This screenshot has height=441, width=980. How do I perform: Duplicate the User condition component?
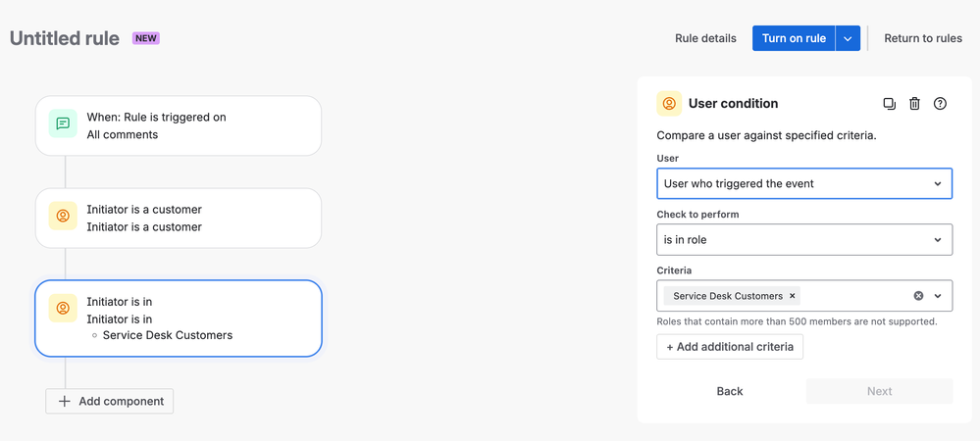(889, 104)
